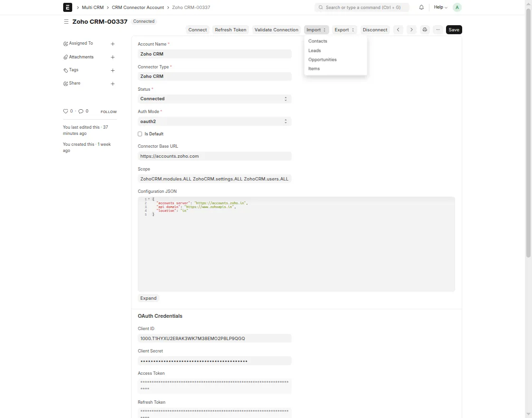Image resolution: width=532 pixels, height=418 pixels.
Task: Click into the Configuration JSON editor
Action: pyautogui.click(x=296, y=244)
